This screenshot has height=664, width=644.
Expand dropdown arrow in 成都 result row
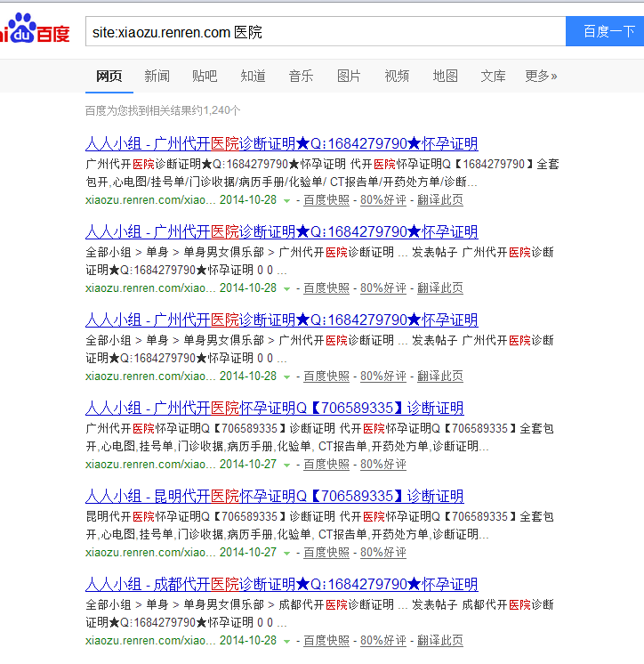coord(287,641)
